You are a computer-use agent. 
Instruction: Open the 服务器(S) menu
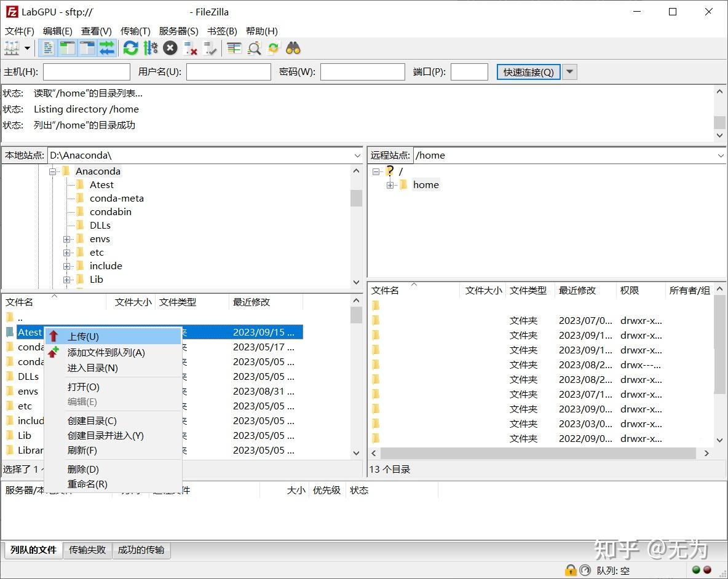(x=178, y=31)
